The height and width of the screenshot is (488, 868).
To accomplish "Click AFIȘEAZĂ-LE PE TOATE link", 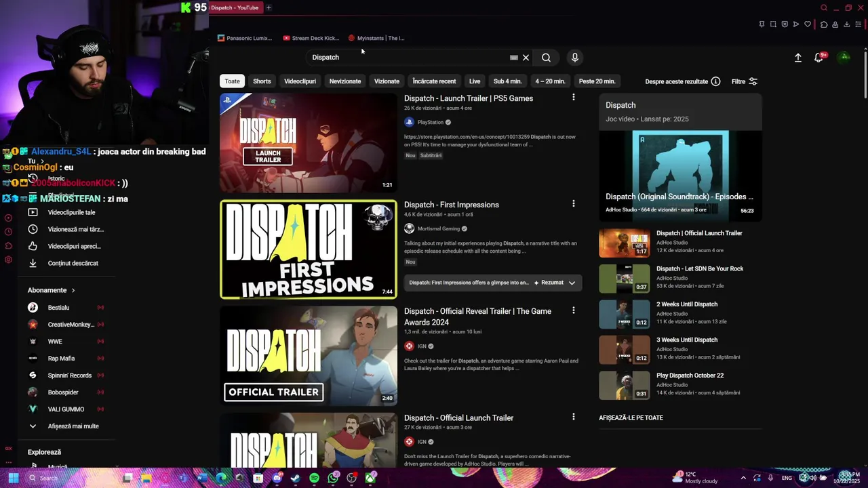I will (631, 418).
